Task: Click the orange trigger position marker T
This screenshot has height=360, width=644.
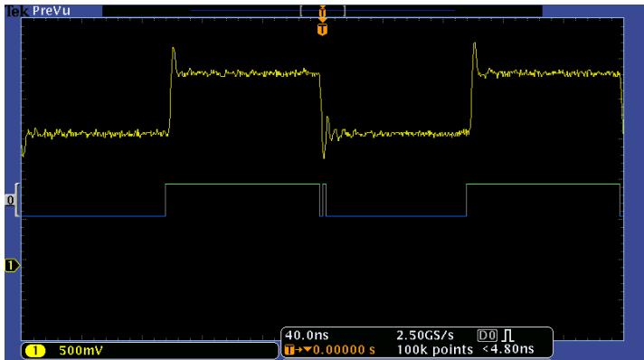Action: 322,30
